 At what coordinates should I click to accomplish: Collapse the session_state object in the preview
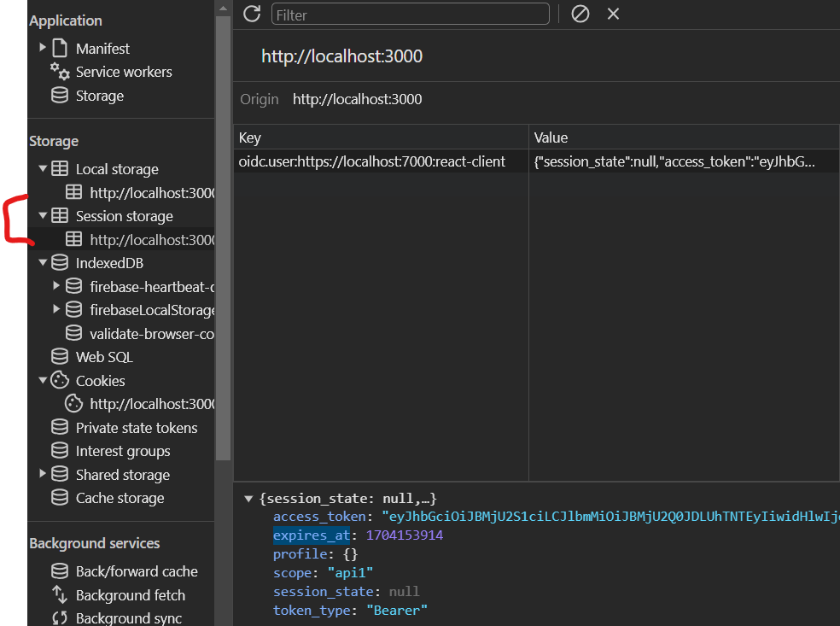coord(248,498)
